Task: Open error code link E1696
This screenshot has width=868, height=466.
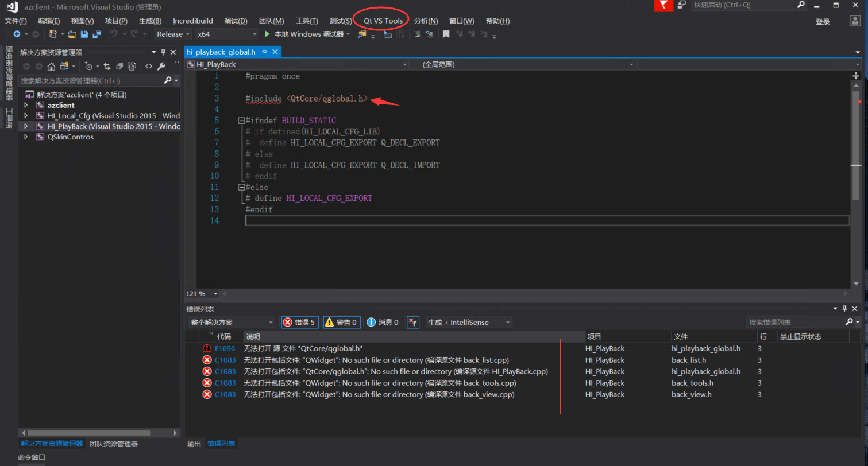Action: tap(225, 348)
